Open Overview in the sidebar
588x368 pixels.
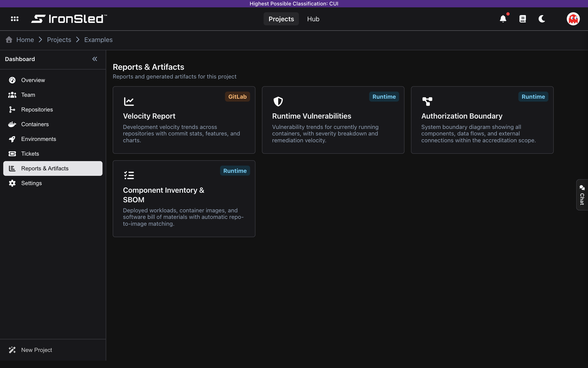click(x=53, y=80)
